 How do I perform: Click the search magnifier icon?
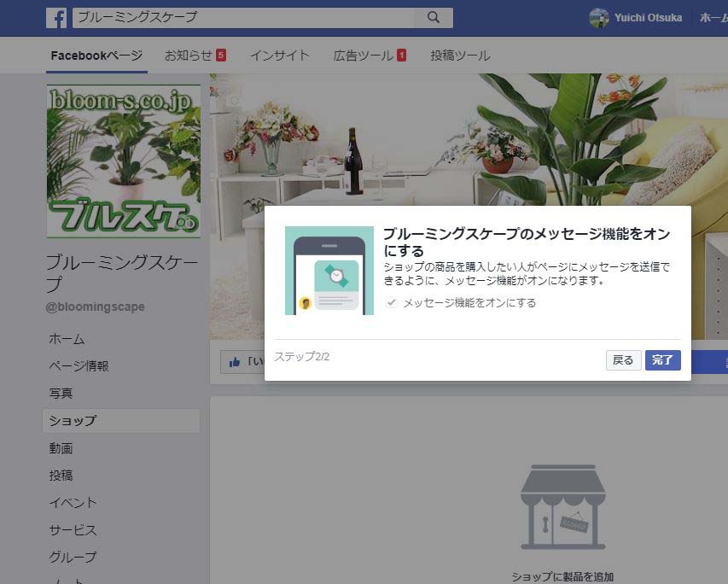[x=434, y=18]
